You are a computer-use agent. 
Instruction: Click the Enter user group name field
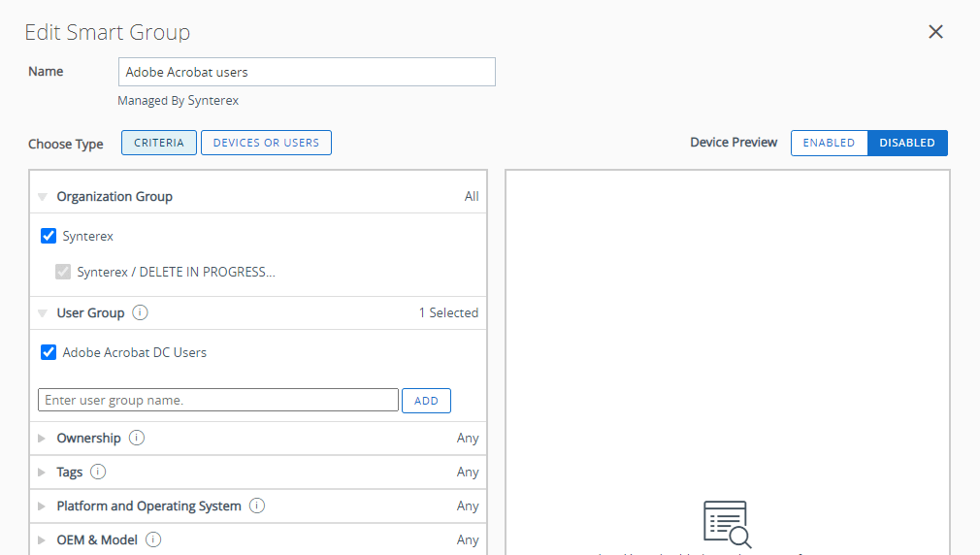217,400
